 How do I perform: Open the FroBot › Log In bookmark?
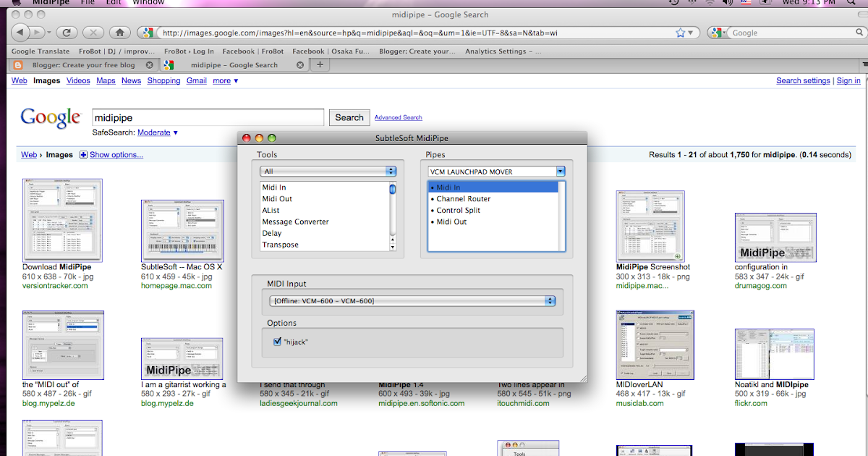pyautogui.click(x=189, y=51)
